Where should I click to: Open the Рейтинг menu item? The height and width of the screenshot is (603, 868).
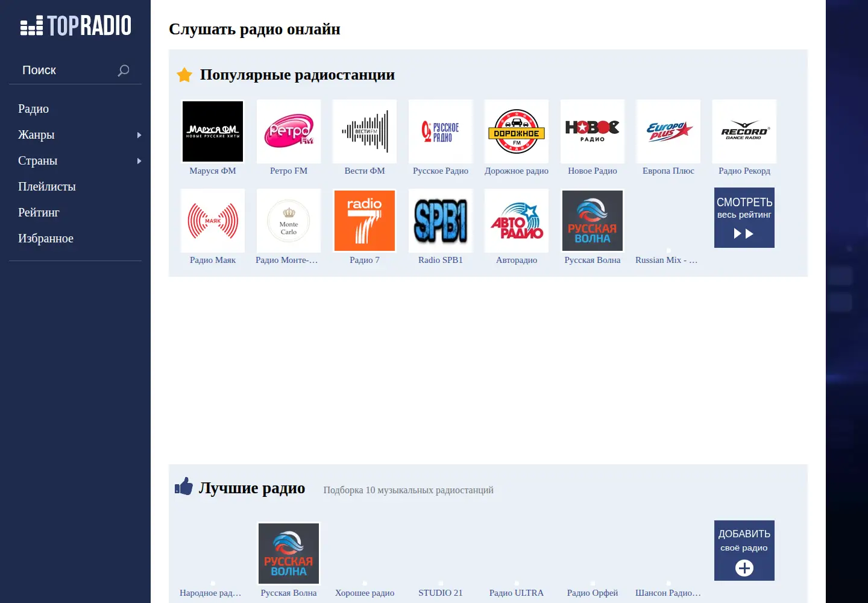click(39, 213)
